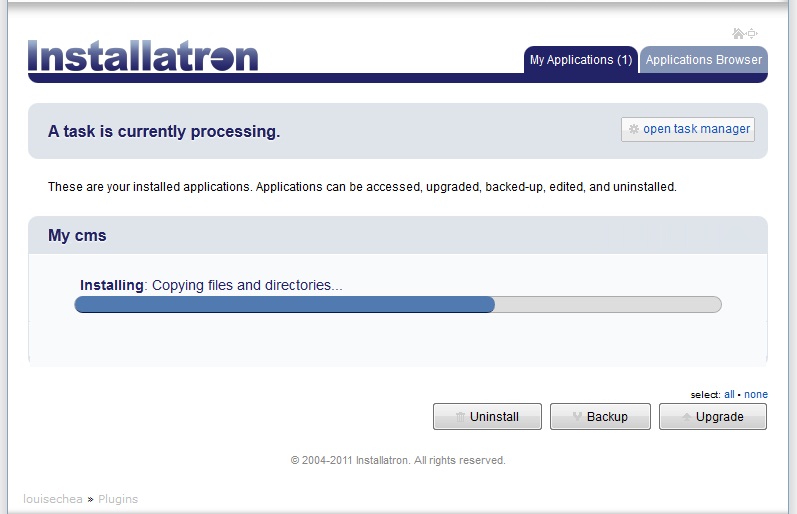Click the home icon above the tabs
The width and height of the screenshot is (797, 514).
[738, 34]
